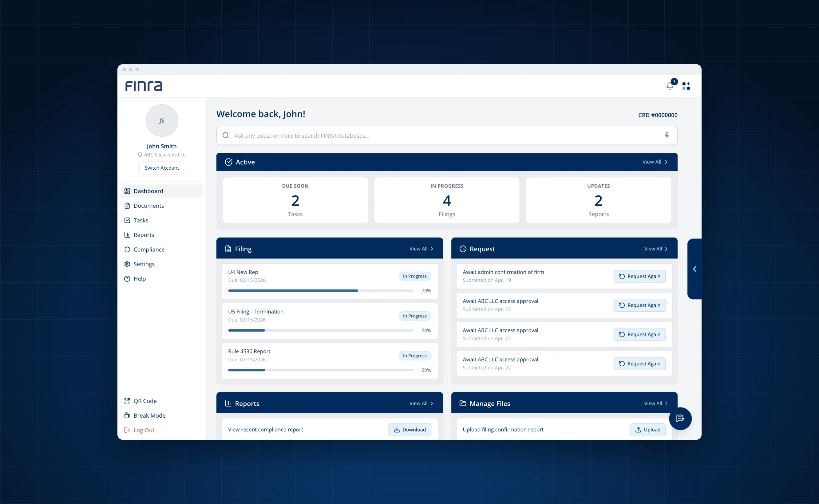Screen dimensions: 819x504
Task: Open Reports in the sidebar menu
Action: [162, 235]
